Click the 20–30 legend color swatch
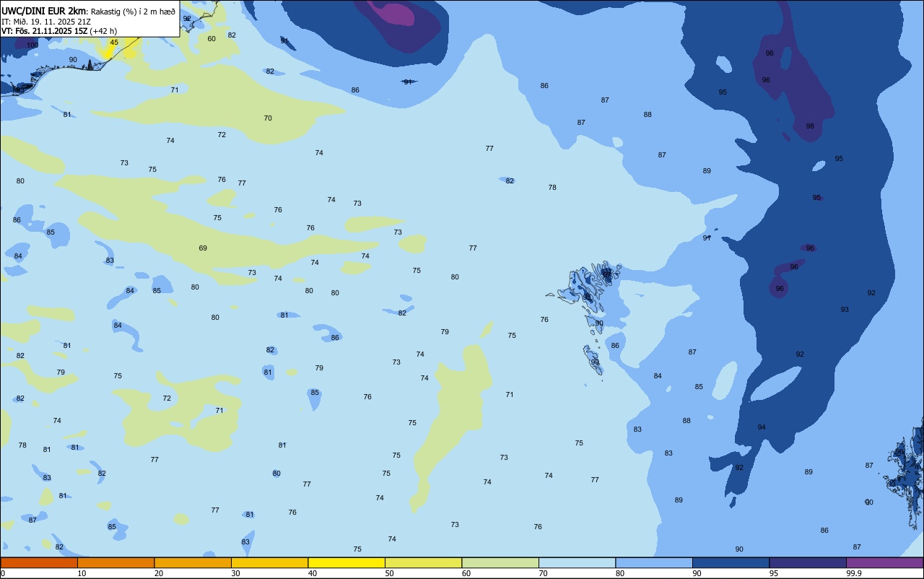The width and height of the screenshot is (924, 579). click(193, 562)
